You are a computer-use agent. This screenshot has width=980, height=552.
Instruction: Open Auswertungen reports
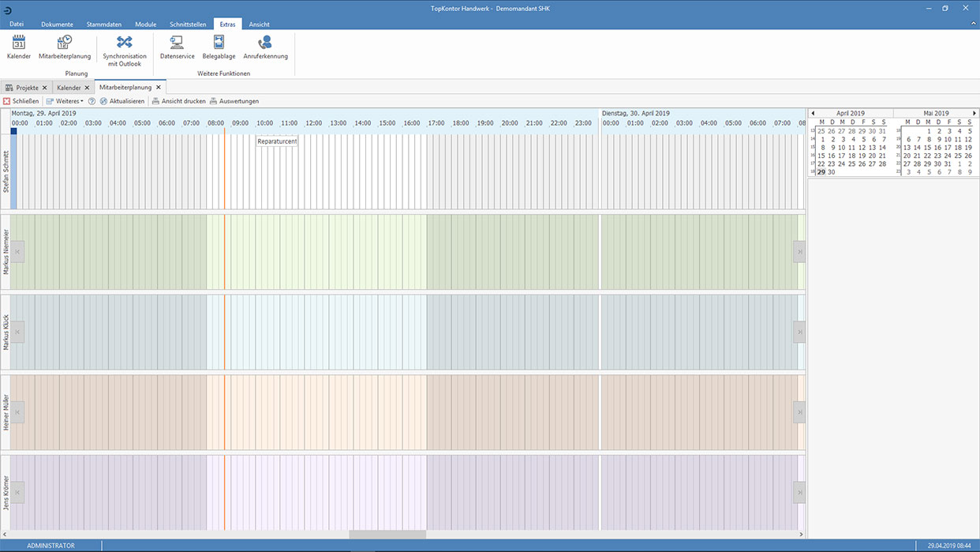pos(234,101)
